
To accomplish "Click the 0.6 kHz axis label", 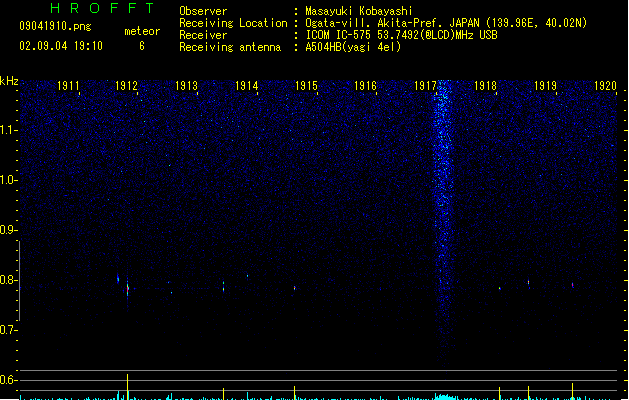I will (x=8, y=380).
